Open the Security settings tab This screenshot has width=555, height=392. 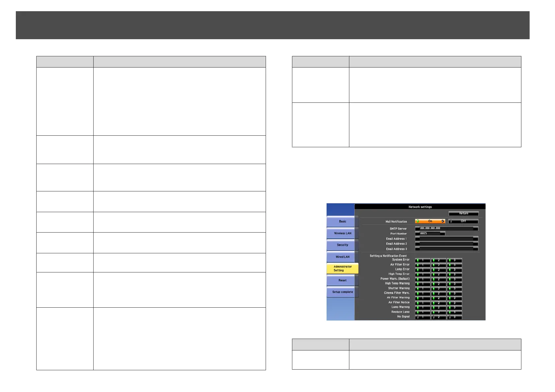342,245
